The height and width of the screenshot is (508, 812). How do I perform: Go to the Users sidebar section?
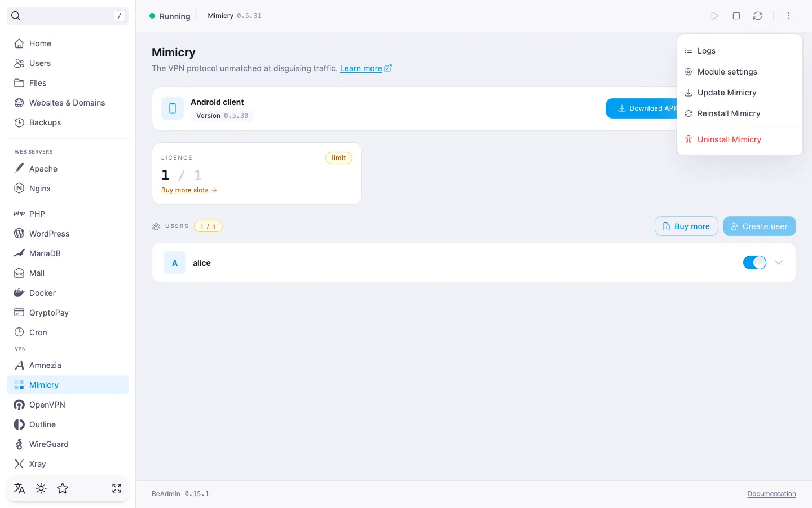(x=68, y=63)
